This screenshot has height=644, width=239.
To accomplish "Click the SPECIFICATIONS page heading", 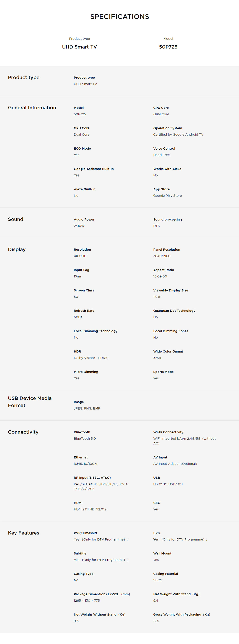I will pyautogui.click(x=120, y=17).
